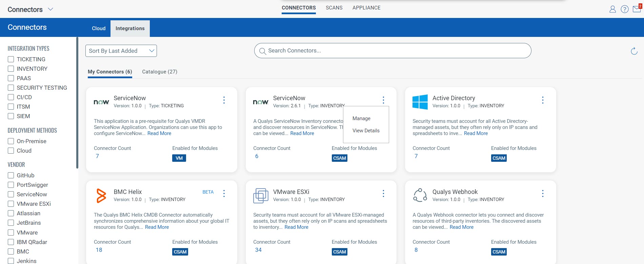The width and height of the screenshot is (644, 264).
Task: Open the mail notifications icon
Action: 637,9
